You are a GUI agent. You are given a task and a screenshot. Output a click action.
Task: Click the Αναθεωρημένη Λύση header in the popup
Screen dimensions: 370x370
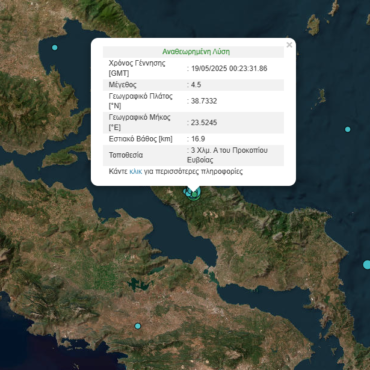196,52
